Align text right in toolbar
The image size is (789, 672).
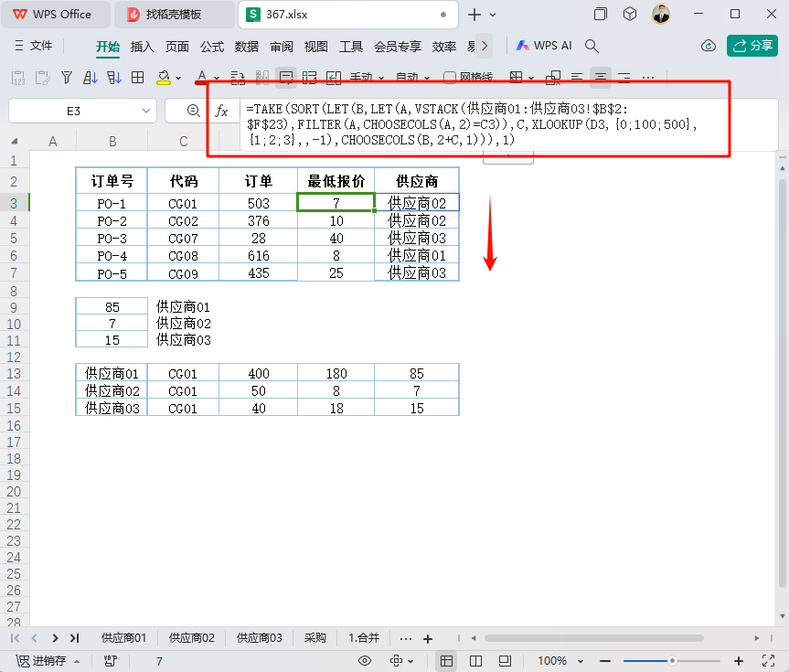coord(624,78)
